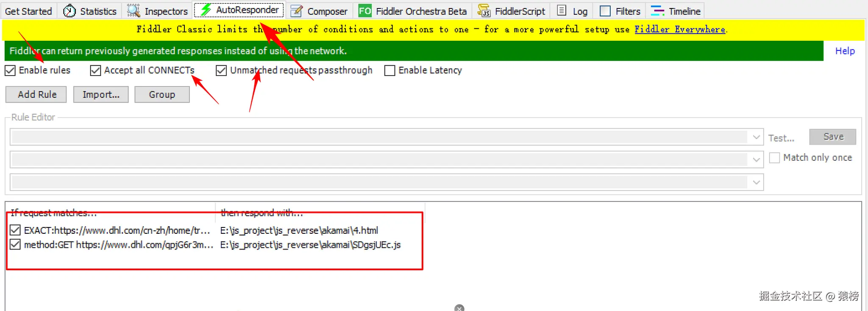Image resolution: width=868 pixels, height=311 pixels.
Task: Uncheck the EXACT dhl.com rule checkbox
Action: pos(15,230)
